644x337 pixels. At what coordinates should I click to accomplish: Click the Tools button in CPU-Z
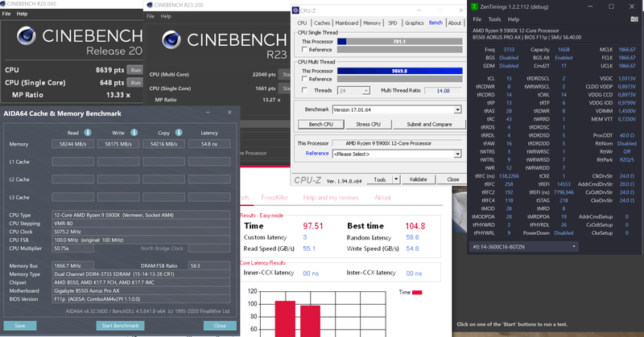[x=380, y=179]
